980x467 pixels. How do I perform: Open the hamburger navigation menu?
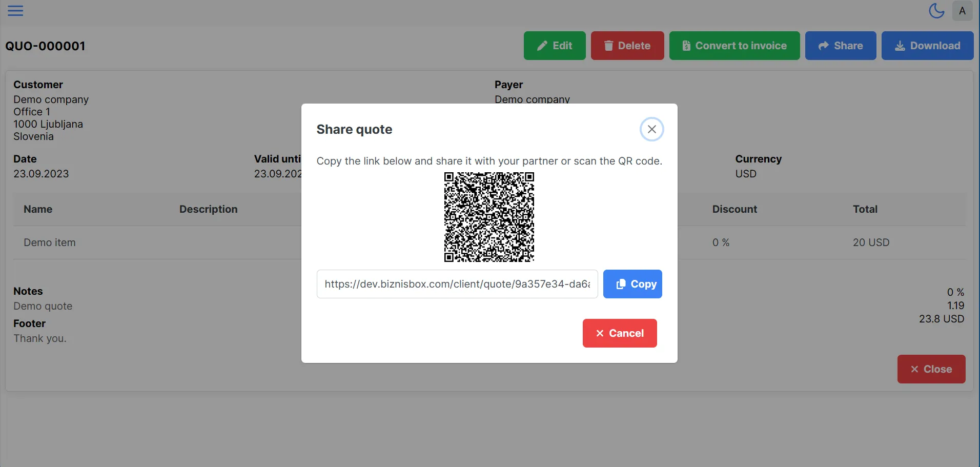click(x=15, y=11)
